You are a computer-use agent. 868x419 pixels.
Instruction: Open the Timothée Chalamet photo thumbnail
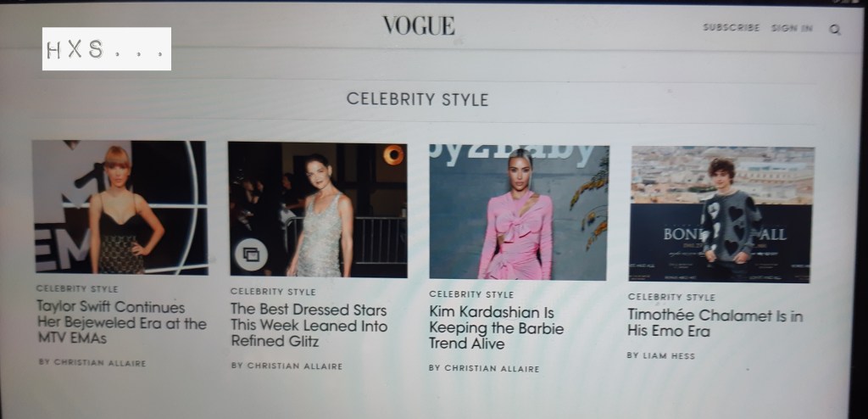tap(722, 214)
